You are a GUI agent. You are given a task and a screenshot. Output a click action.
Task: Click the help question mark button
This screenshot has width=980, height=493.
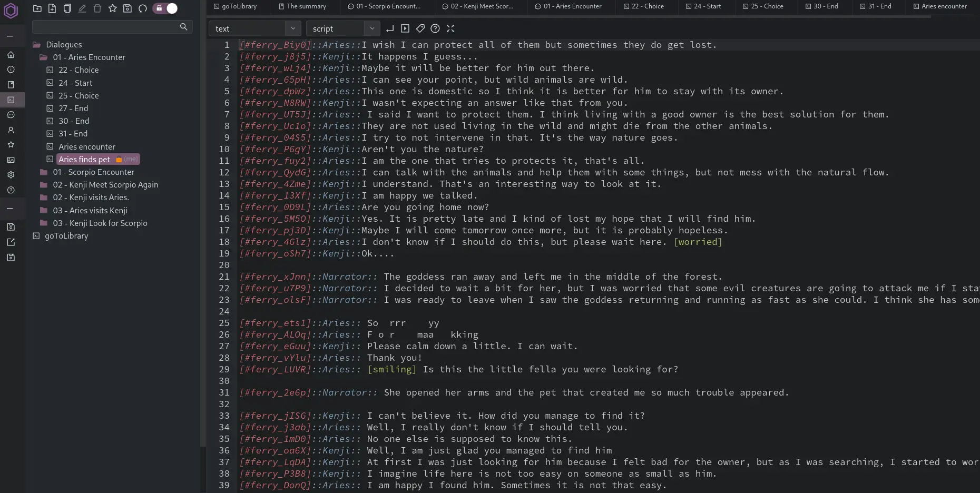(x=435, y=29)
